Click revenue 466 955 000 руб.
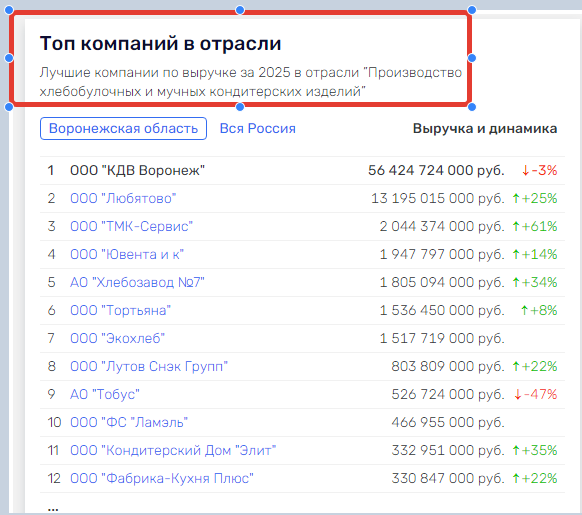 tap(448, 422)
